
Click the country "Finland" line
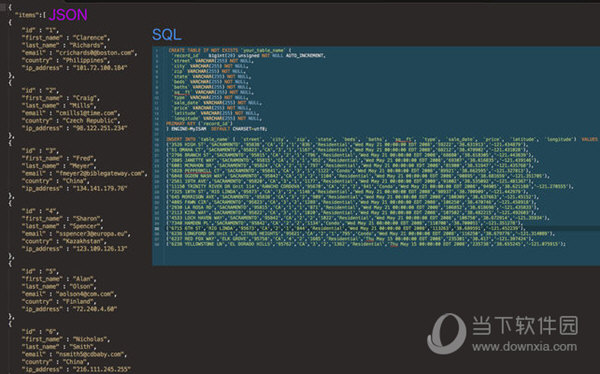59,301
